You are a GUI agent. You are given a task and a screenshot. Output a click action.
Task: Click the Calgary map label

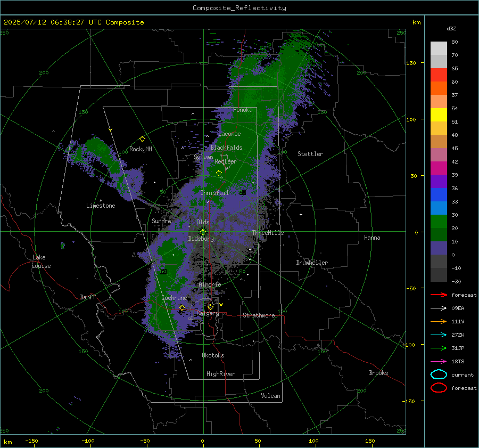pos(208,313)
